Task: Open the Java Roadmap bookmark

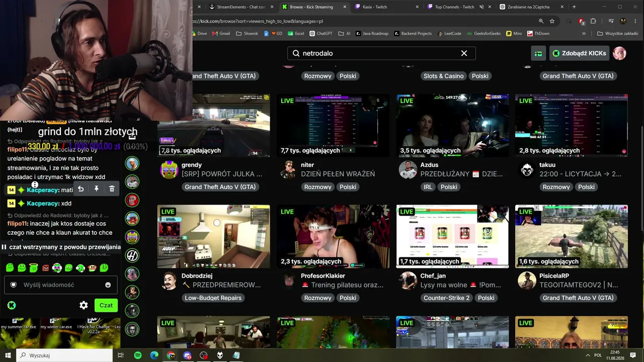Action: point(372,34)
